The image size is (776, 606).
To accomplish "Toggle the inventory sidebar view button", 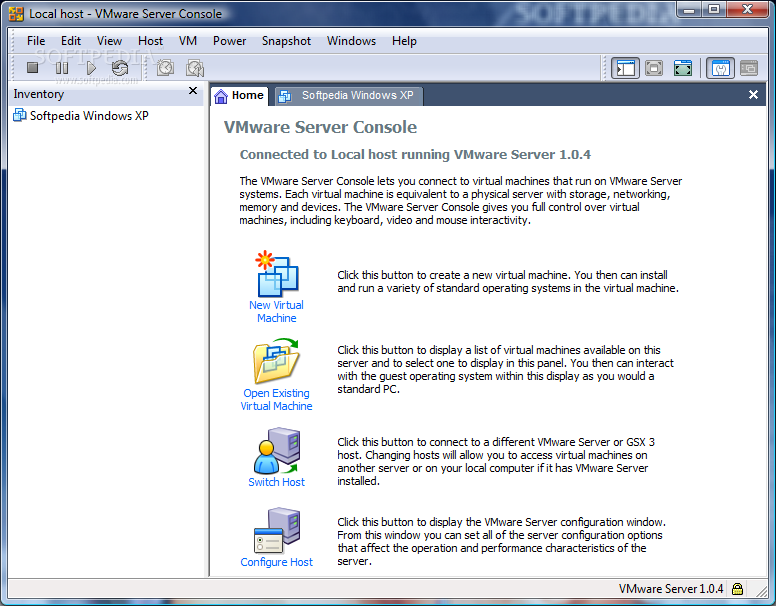I will 626,68.
